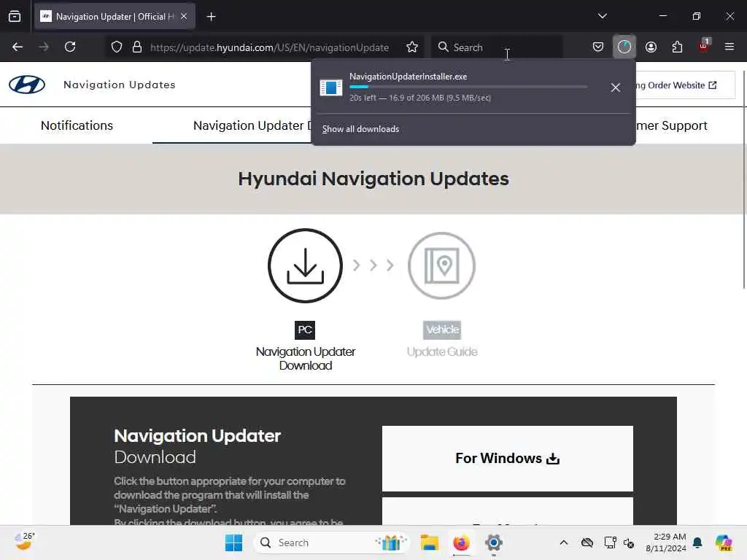
Task: Open the Firefox account icon
Action: point(651,47)
